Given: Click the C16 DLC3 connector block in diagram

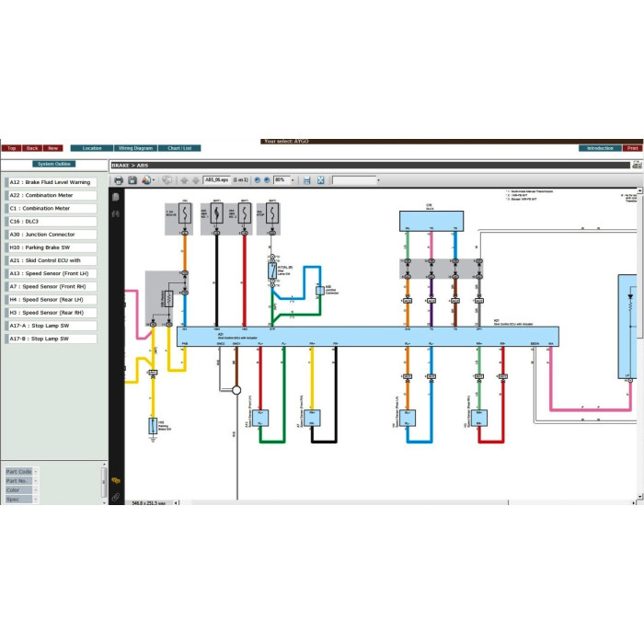Looking at the screenshot, I should [x=431, y=222].
